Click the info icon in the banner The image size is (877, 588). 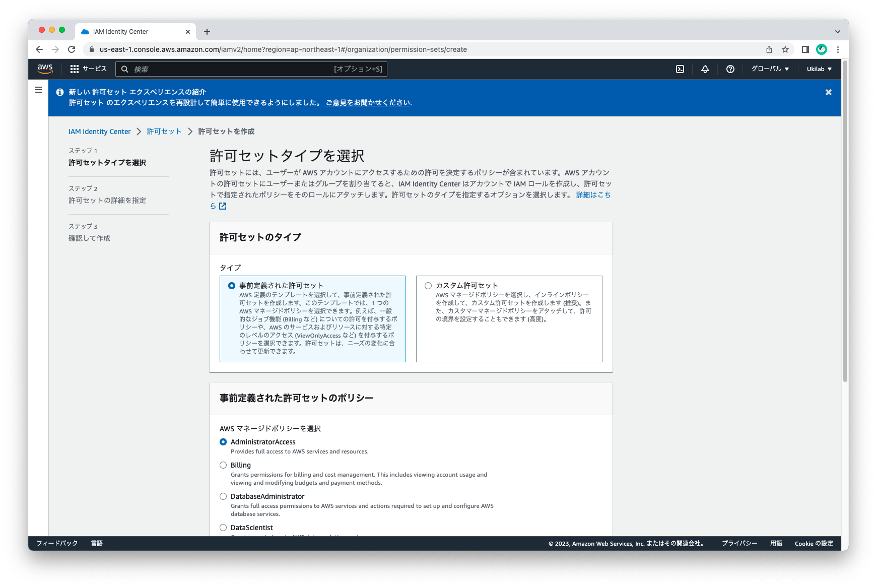tap(60, 92)
